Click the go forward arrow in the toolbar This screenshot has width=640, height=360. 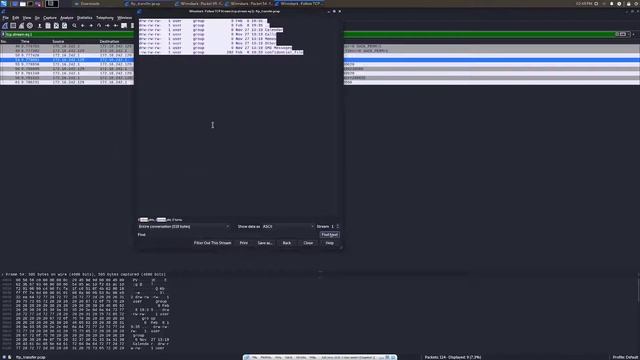[91, 26]
